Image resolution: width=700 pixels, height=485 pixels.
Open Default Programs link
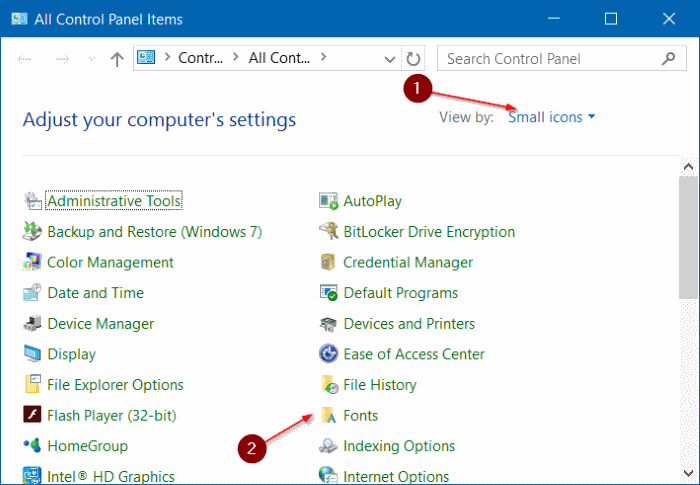pos(400,293)
